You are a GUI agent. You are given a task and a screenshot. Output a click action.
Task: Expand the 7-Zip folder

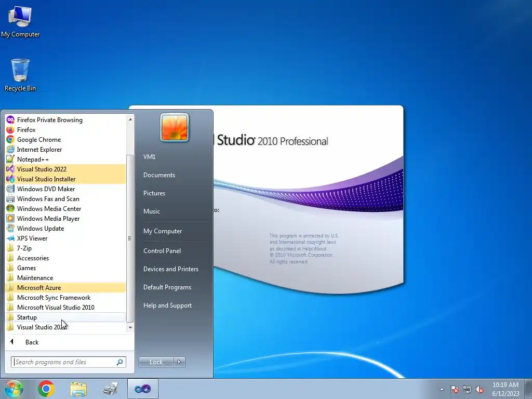tap(66, 248)
